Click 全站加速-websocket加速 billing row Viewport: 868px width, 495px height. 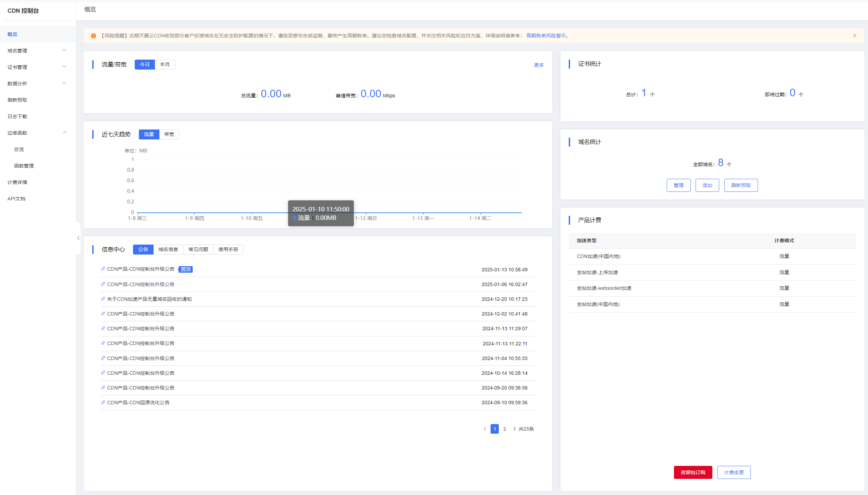(712, 288)
